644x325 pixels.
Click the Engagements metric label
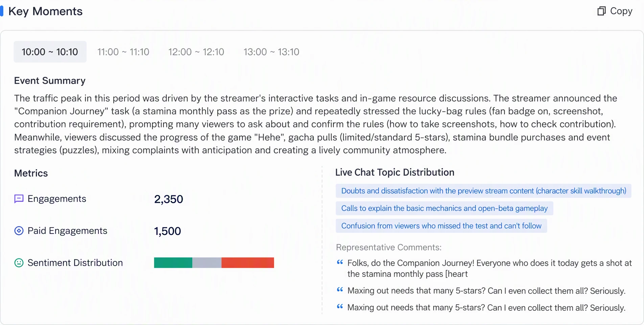(57, 199)
